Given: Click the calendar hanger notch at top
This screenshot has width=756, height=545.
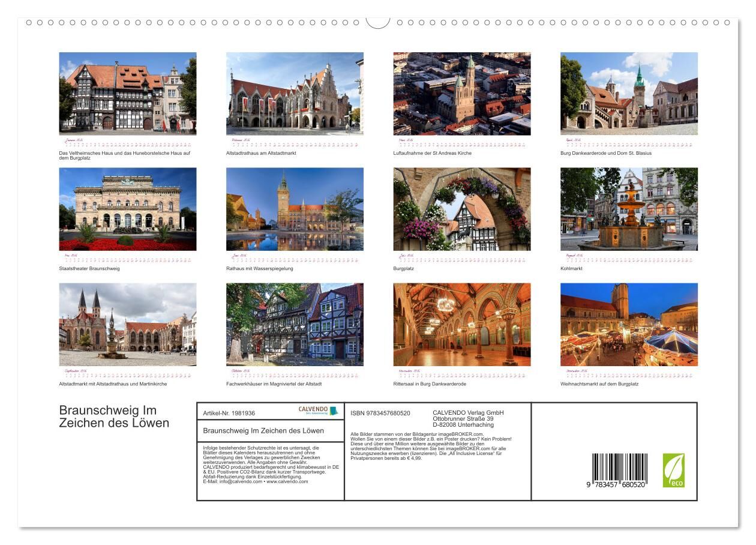Looking at the screenshot, I should pyautogui.click(x=378, y=22).
